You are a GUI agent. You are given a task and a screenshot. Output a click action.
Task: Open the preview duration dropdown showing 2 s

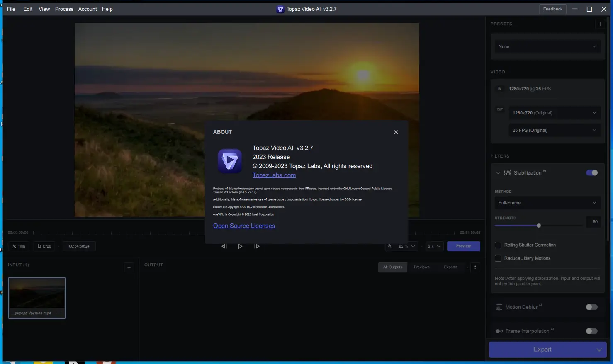(x=434, y=246)
